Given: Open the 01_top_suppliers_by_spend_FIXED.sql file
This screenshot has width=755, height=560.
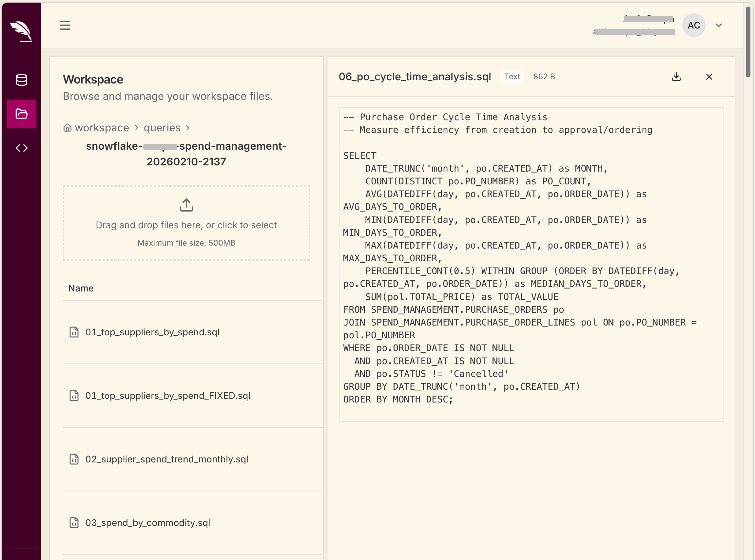Looking at the screenshot, I should click(167, 396).
